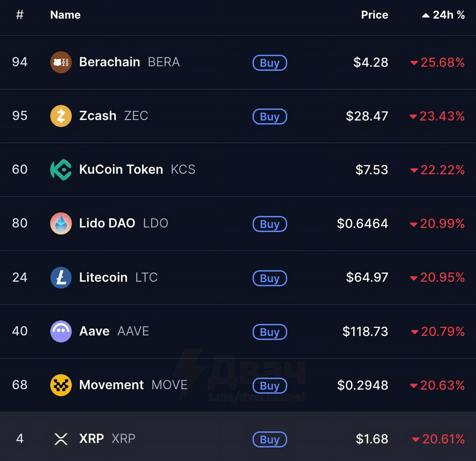Open the KuCoin Token name link

click(x=121, y=170)
